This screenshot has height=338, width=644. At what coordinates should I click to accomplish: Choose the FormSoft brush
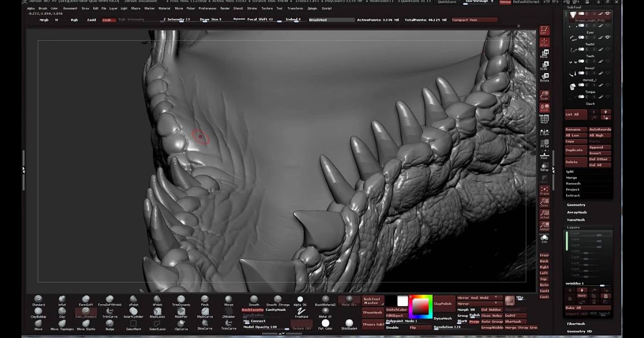86,300
